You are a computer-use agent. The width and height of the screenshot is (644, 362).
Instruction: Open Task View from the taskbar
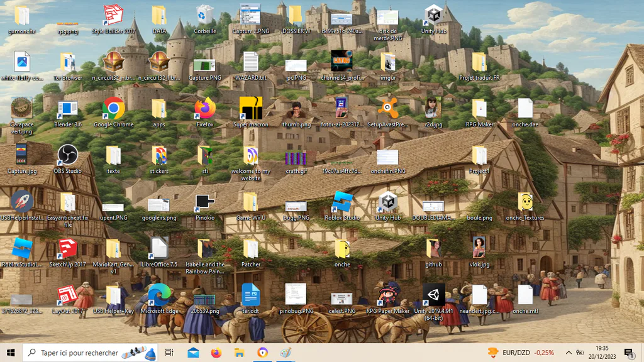click(169, 353)
